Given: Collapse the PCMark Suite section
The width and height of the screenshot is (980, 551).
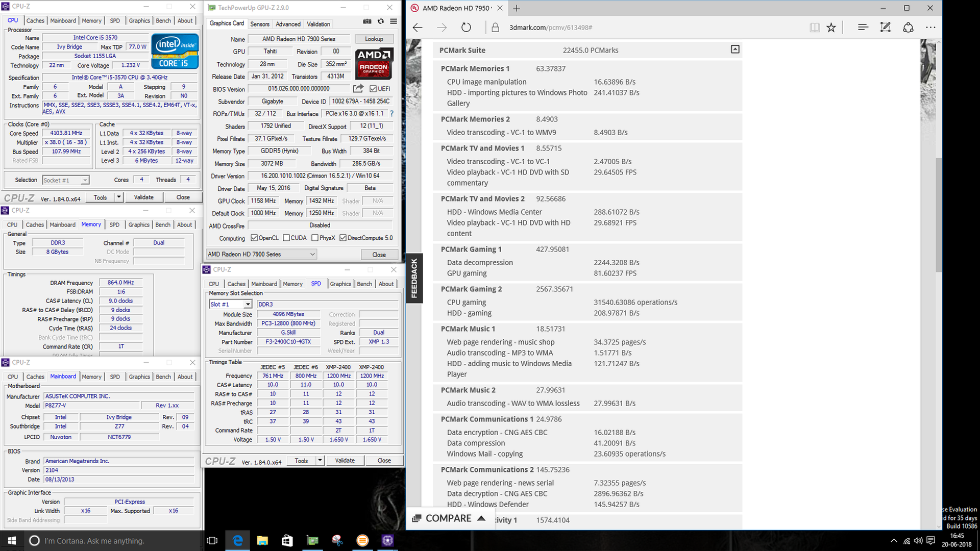Looking at the screenshot, I should tap(735, 49).
